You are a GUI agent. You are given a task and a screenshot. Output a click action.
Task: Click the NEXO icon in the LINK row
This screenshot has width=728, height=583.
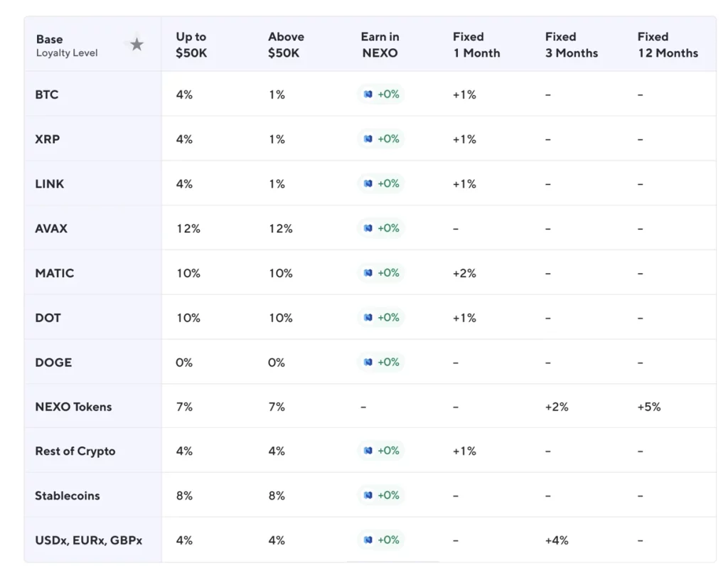(368, 183)
